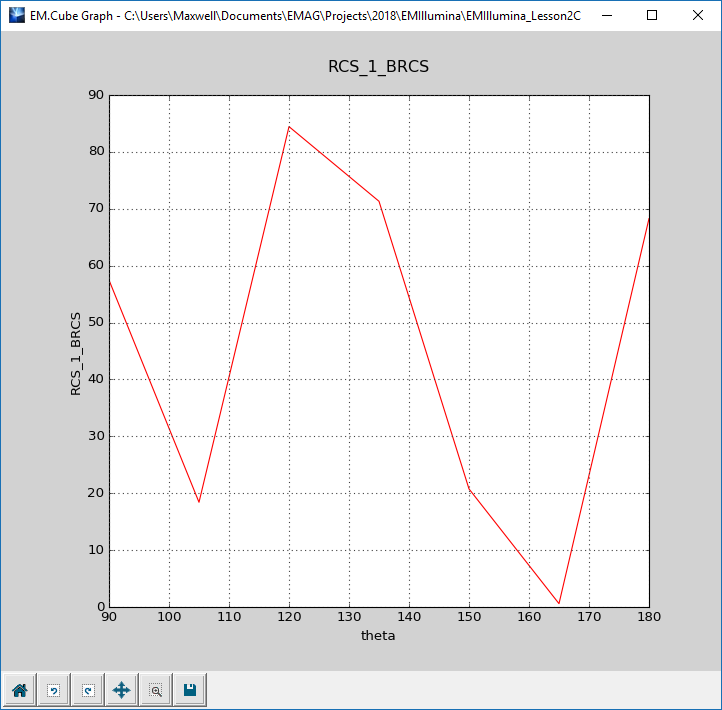Click the curve point at theta 150

[x=469, y=489]
